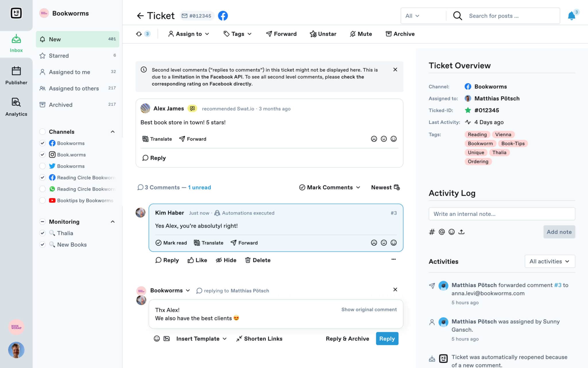Dismiss the Facebook API limitation notice

point(395,70)
